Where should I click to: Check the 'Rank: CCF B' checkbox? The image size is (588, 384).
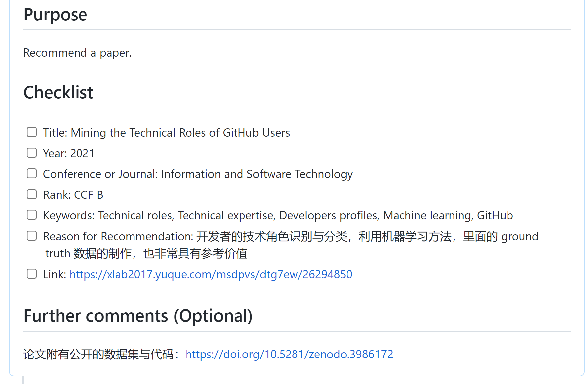click(32, 194)
